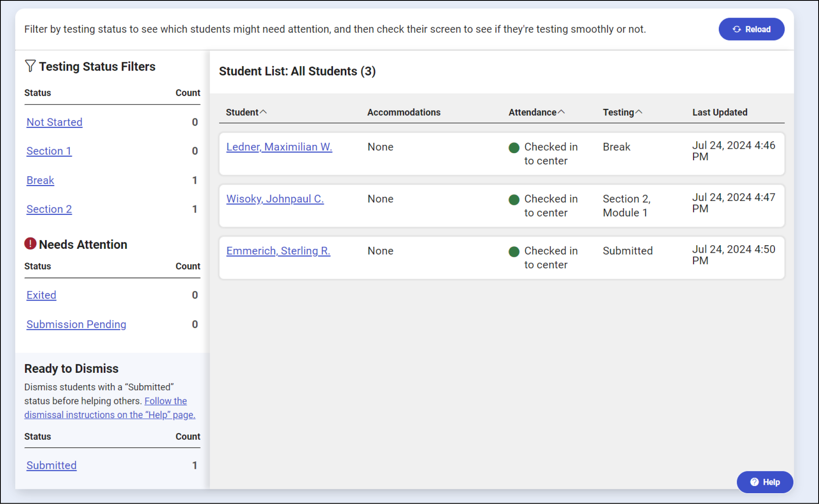The image size is (819, 504).
Task: Click the Reload button
Action: click(751, 29)
